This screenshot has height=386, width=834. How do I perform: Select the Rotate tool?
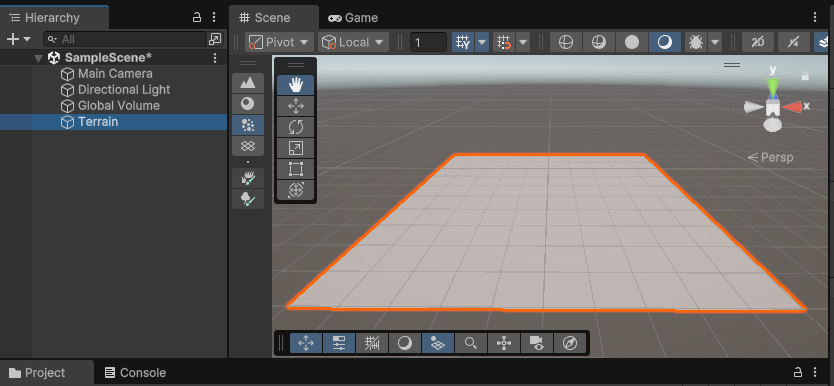click(296, 127)
